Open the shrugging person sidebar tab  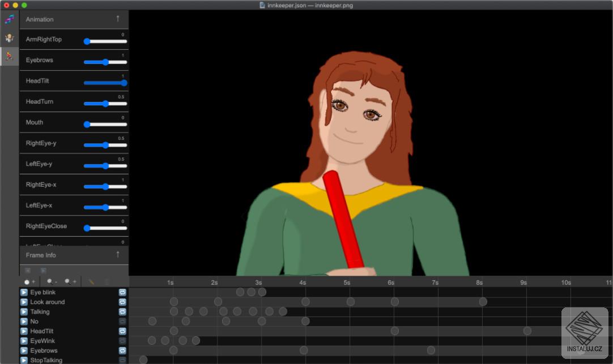pos(9,38)
